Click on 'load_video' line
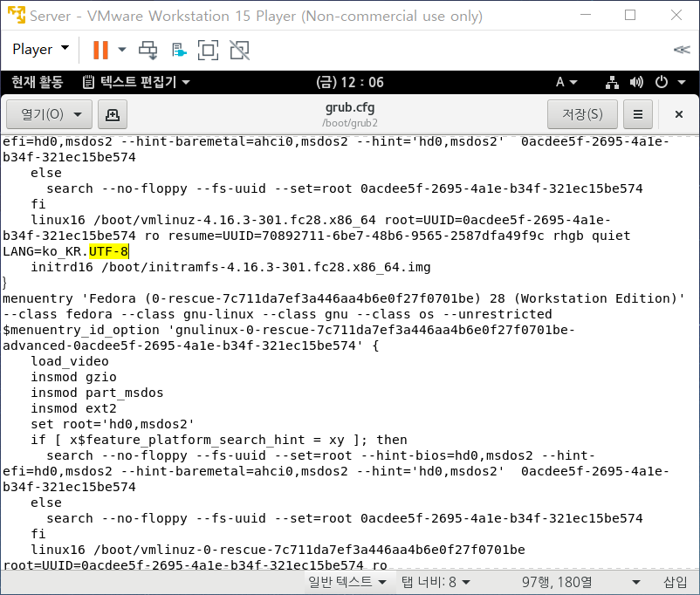Image resolution: width=700 pixels, height=595 pixels. pos(70,361)
